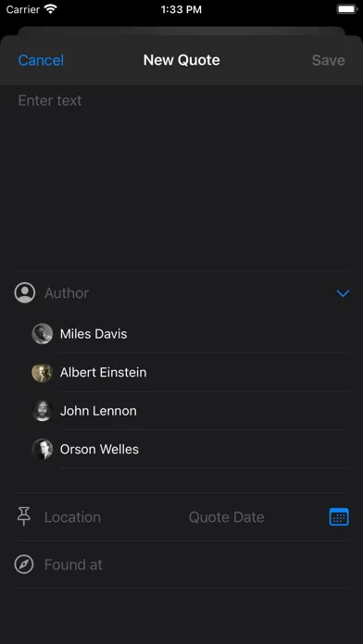Focus the Enter text quote field
Screen dimensions: 363x644
click(x=181, y=178)
